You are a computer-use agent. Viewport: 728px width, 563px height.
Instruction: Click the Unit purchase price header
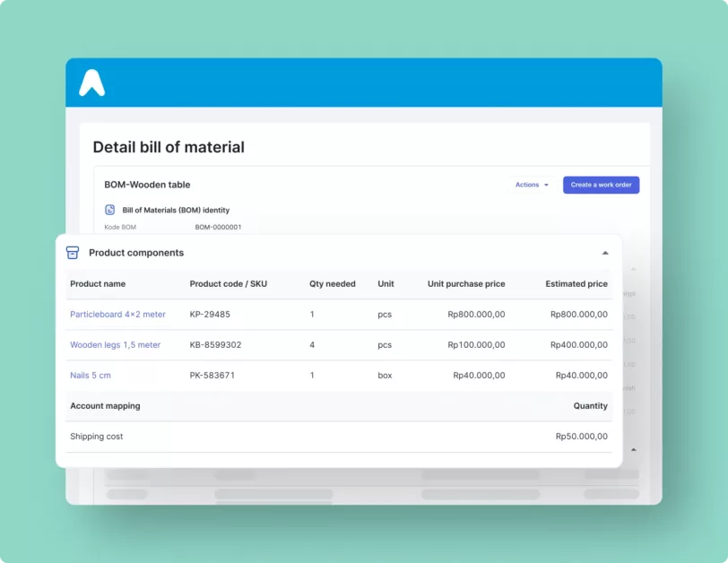tap(466, 283)
